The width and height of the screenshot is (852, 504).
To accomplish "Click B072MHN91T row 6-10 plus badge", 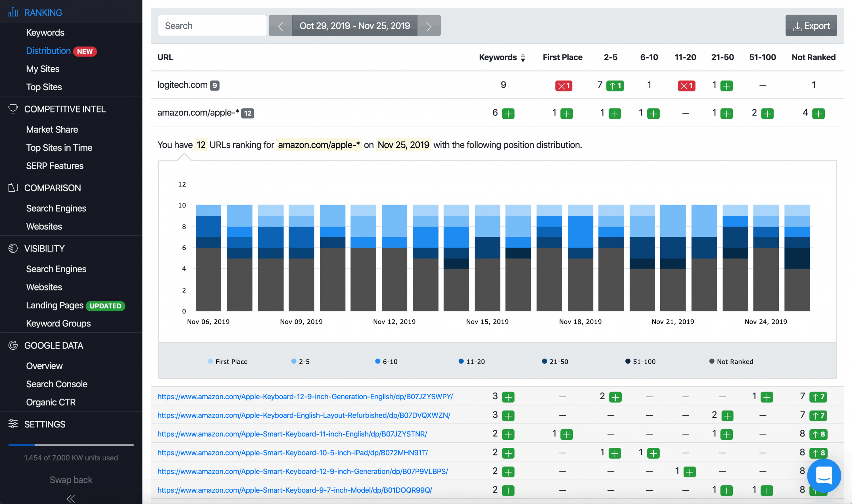I will 653,453.
